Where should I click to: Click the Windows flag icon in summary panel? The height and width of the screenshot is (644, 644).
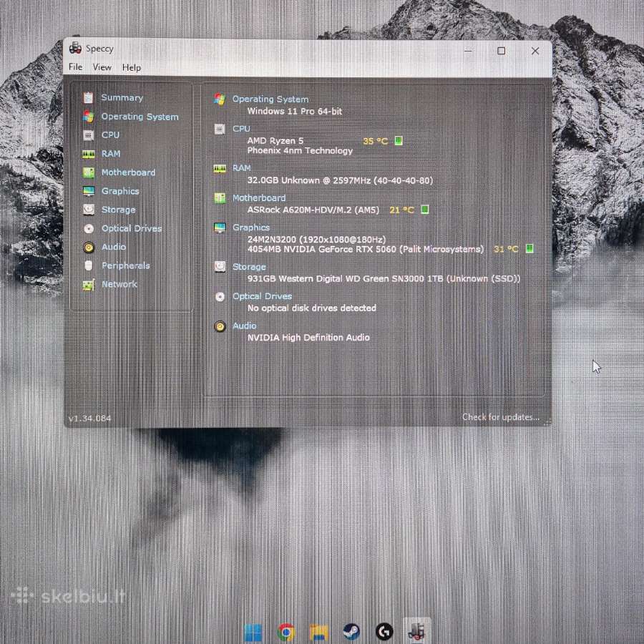pos(220,99)
